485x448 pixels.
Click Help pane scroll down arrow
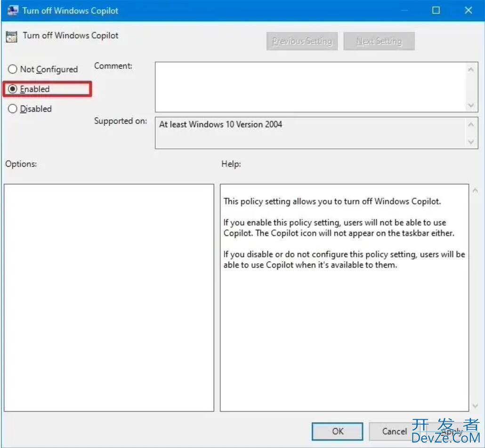475,406
